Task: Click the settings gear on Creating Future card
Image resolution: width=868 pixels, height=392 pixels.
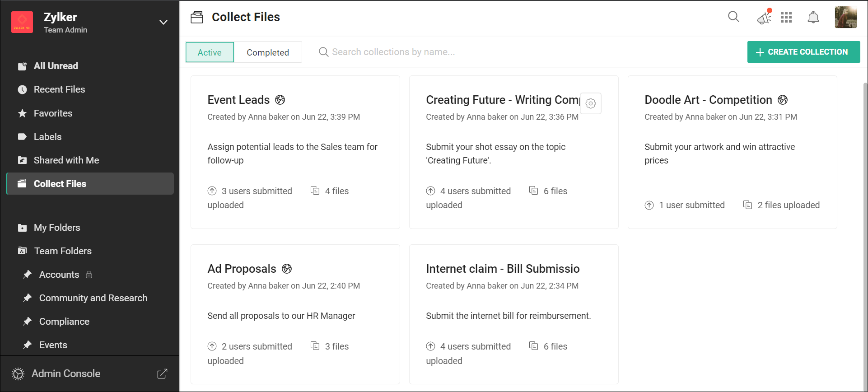Action: click(590, 103)
